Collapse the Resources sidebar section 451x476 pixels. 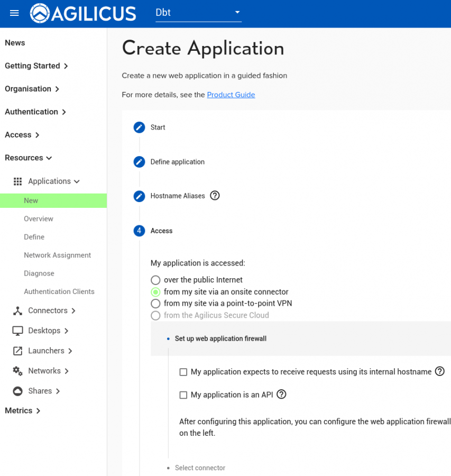(29, 158)
